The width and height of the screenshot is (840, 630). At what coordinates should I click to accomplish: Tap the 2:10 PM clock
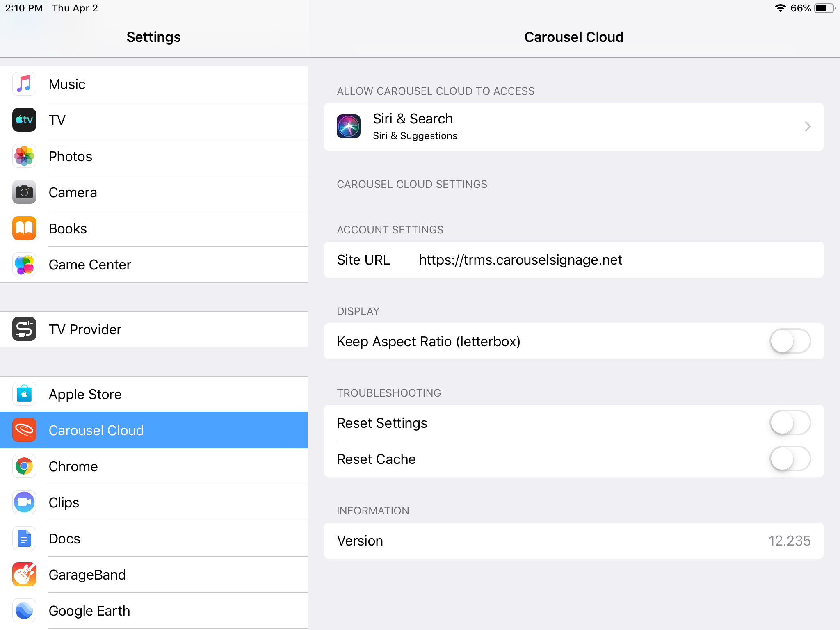click(24, 8)
